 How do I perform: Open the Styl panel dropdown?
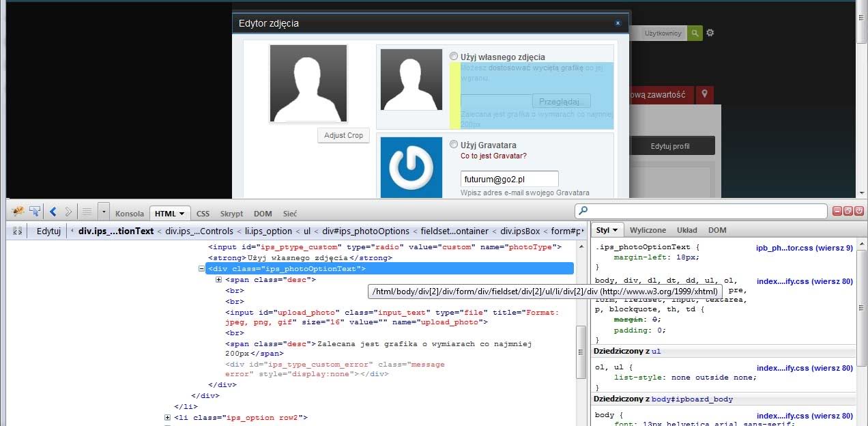607,231
